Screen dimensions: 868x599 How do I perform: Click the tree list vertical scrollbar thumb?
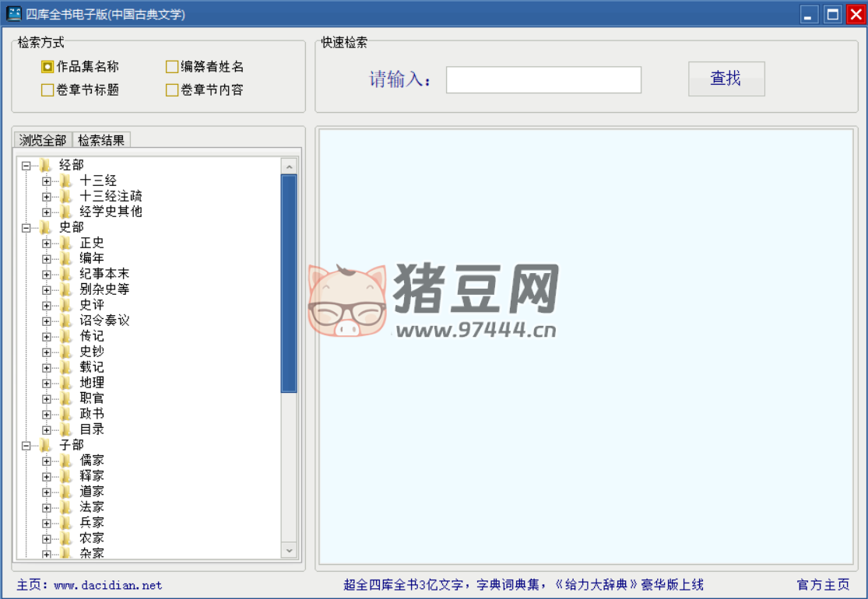pyautogui.click(x=289, y=283)
